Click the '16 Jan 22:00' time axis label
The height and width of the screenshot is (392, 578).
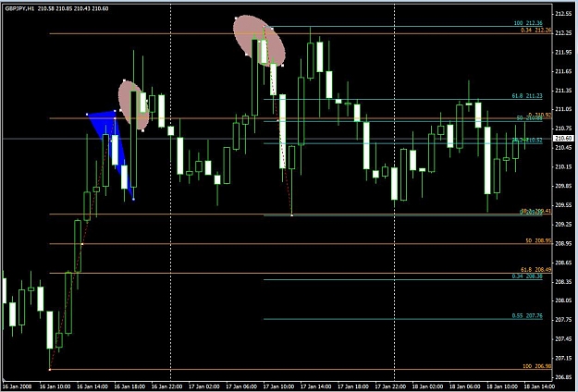(x=167, y=386)
